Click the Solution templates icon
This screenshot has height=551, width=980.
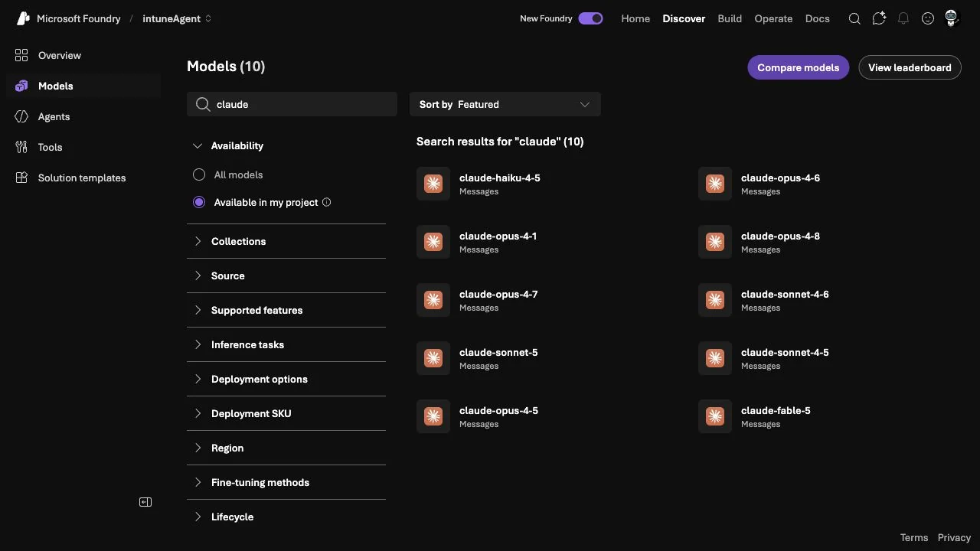[x=21, y=178]
